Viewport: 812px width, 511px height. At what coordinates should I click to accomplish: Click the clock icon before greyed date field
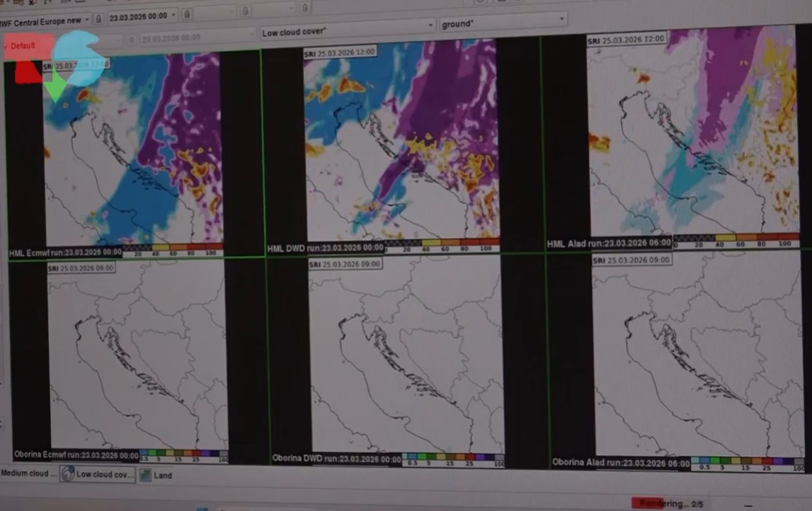tap(132, 38)
